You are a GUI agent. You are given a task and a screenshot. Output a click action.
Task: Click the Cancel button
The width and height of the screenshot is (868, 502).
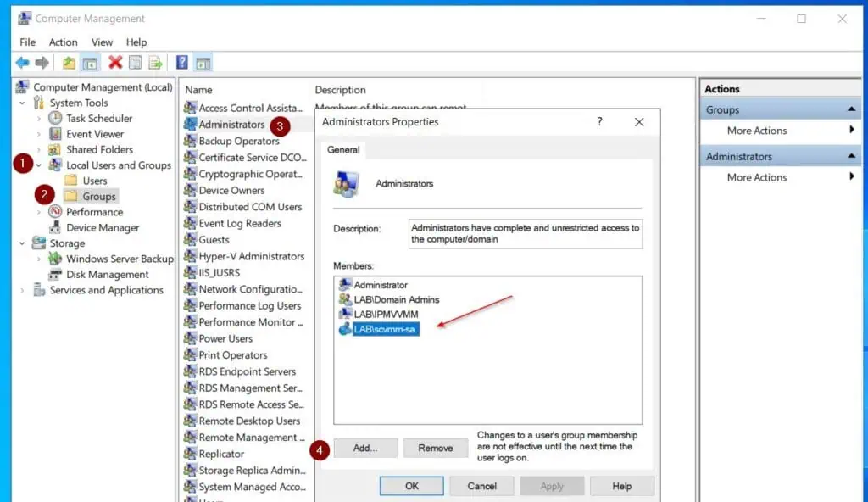tap(481, 486)
